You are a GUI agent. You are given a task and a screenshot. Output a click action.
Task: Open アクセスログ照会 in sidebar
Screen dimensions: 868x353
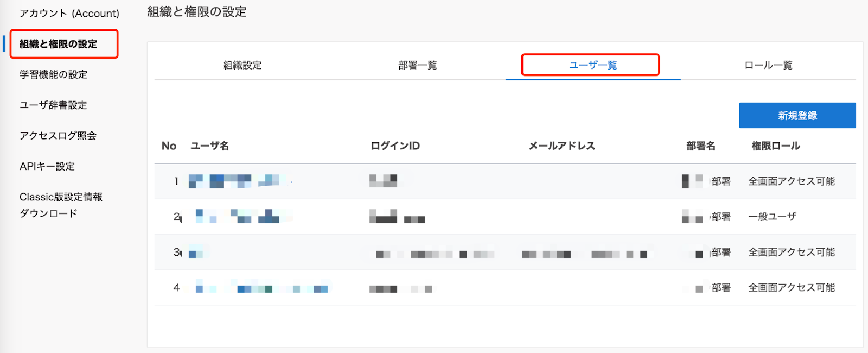[x=58, y=135]
